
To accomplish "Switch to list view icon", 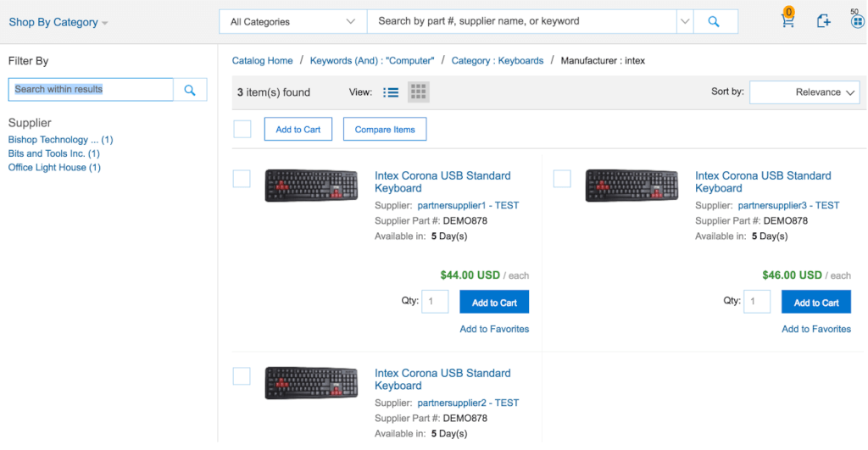I will click(391, 92).
